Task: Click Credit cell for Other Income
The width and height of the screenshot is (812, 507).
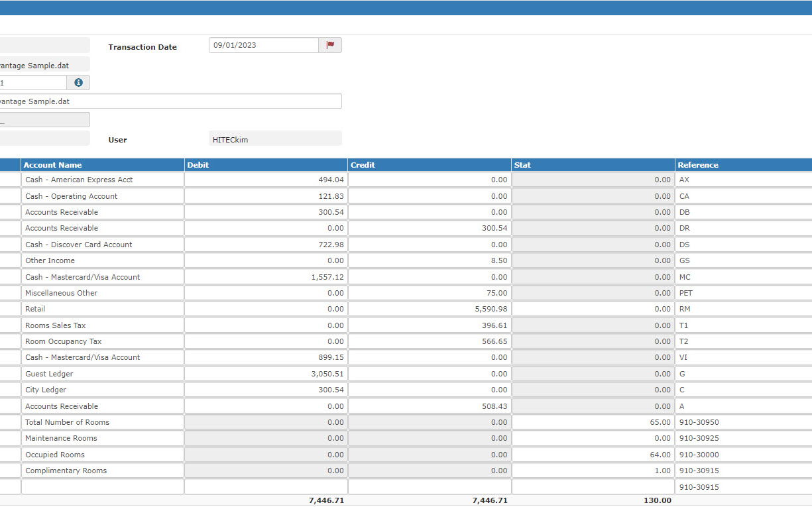Action: (x=429, y=260)
